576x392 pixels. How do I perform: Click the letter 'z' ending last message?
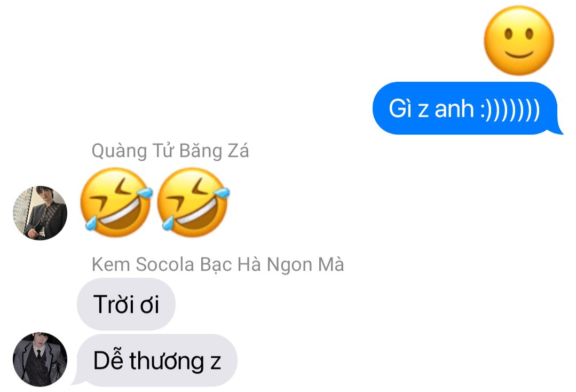[x=216, y=363]
